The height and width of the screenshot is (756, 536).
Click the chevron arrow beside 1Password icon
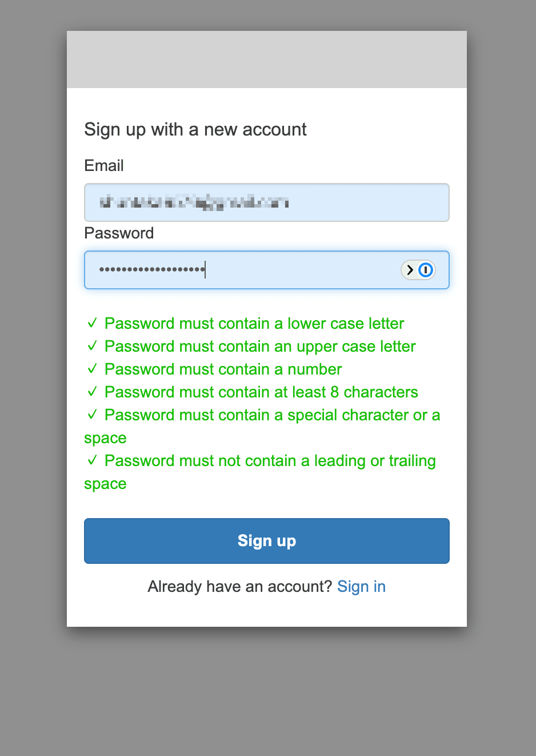click(x=410, y=270)
